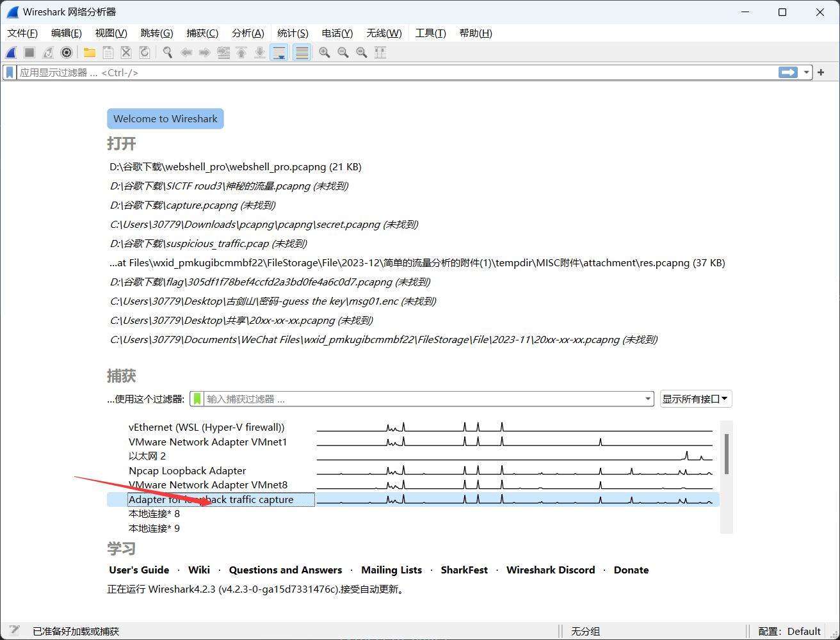
Task: Open the 跳转(G) menu
Action: tap(157, 33)
